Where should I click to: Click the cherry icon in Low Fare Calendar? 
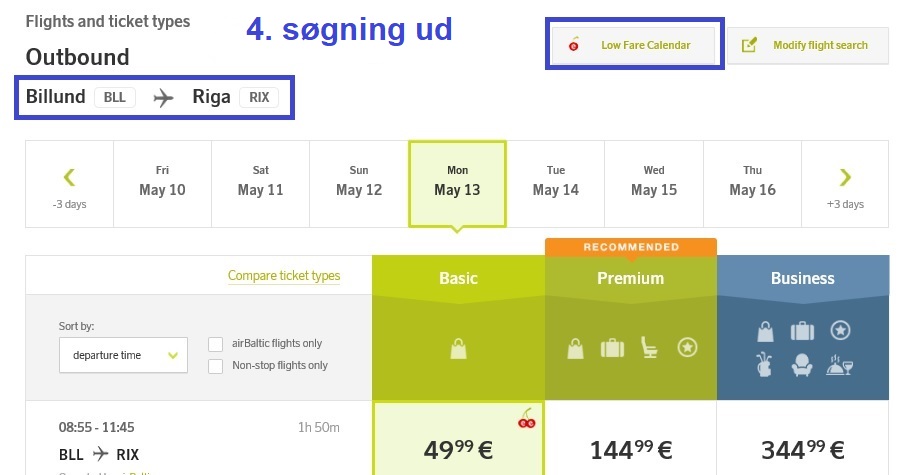(574, 45)
